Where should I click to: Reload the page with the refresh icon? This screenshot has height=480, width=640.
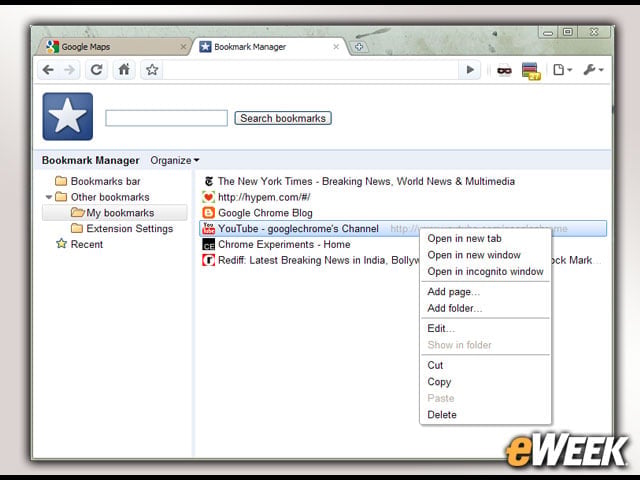click(96, 70)
